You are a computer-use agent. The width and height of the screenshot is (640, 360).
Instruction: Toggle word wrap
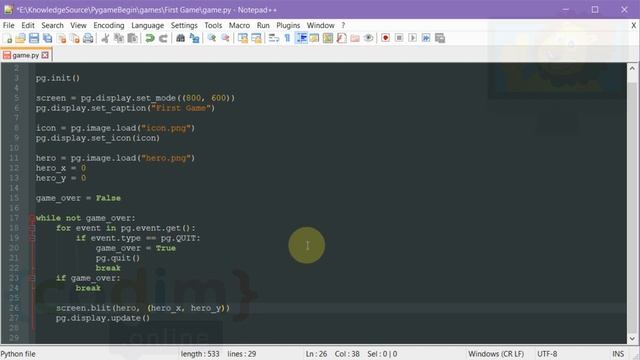tap(273, 38)
